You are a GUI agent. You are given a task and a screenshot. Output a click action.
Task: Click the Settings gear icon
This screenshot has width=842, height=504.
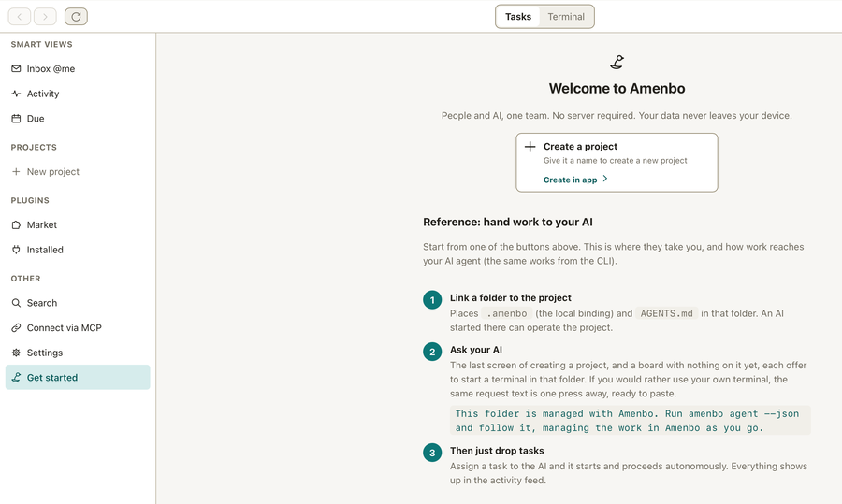16,353
